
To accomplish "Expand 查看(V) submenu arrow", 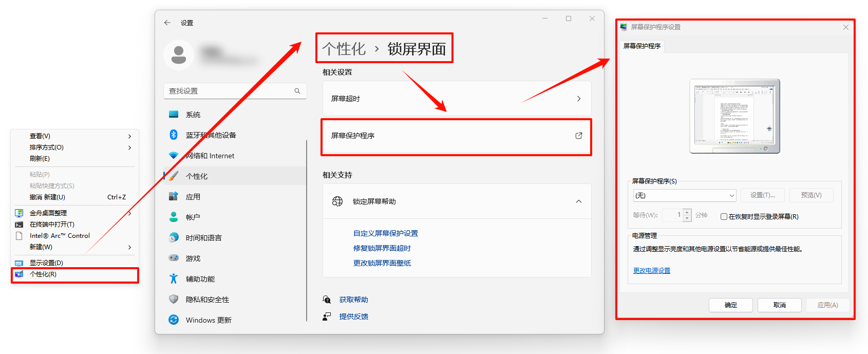I will point(129,136).
